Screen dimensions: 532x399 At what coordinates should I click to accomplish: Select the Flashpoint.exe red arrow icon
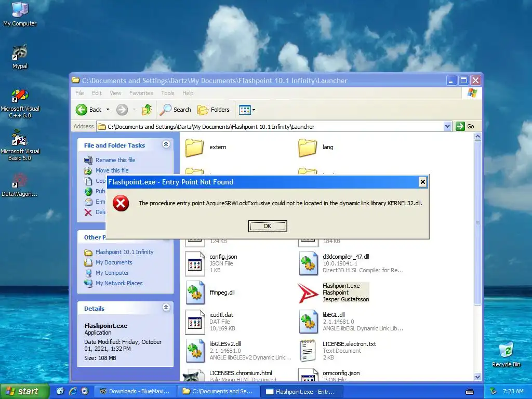pyautogui.click(x=308, y=293)
